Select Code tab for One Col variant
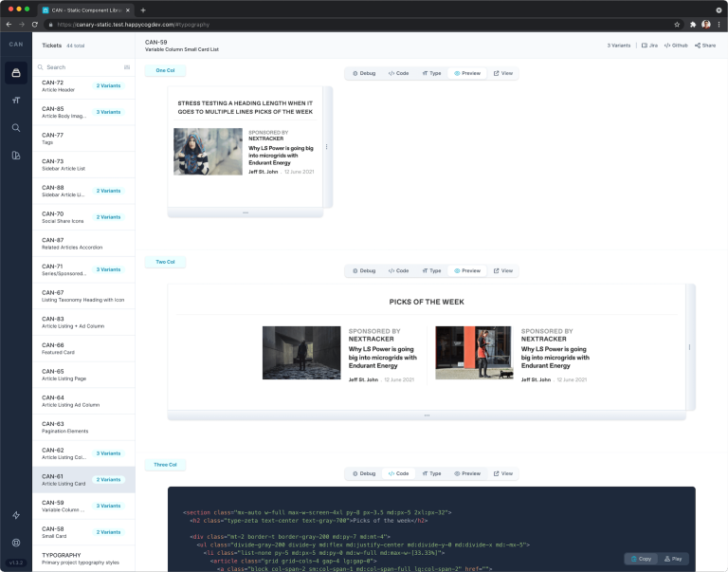The width and height of the screenshot is (728, 572). click(398, 73)
